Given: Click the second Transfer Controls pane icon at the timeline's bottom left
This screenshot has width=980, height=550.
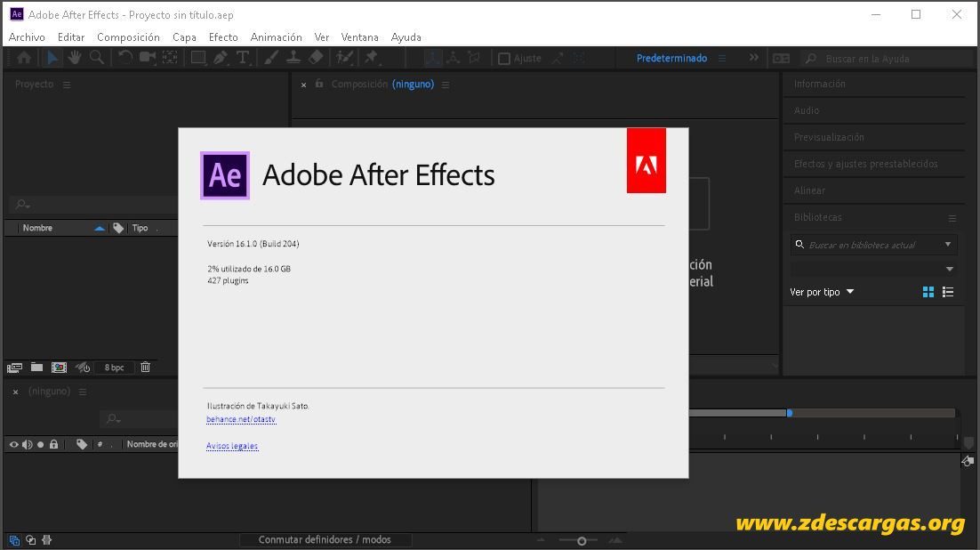Looking at the screenshot, I should point(30,540).
